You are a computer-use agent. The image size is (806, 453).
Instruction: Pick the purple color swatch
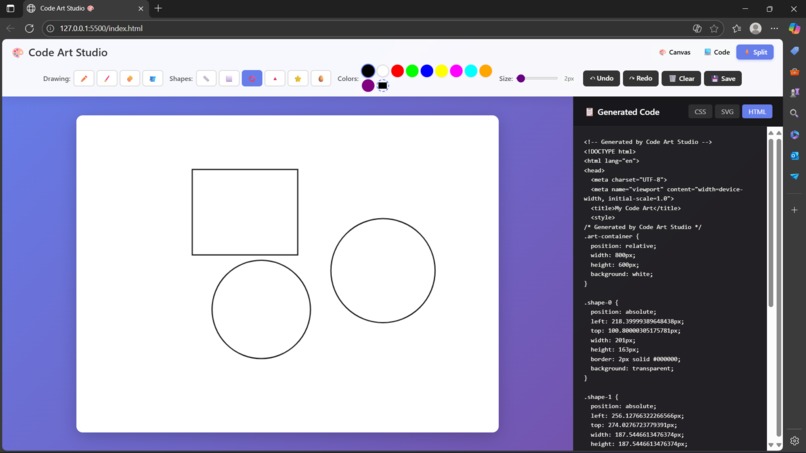tap(368, 85)
